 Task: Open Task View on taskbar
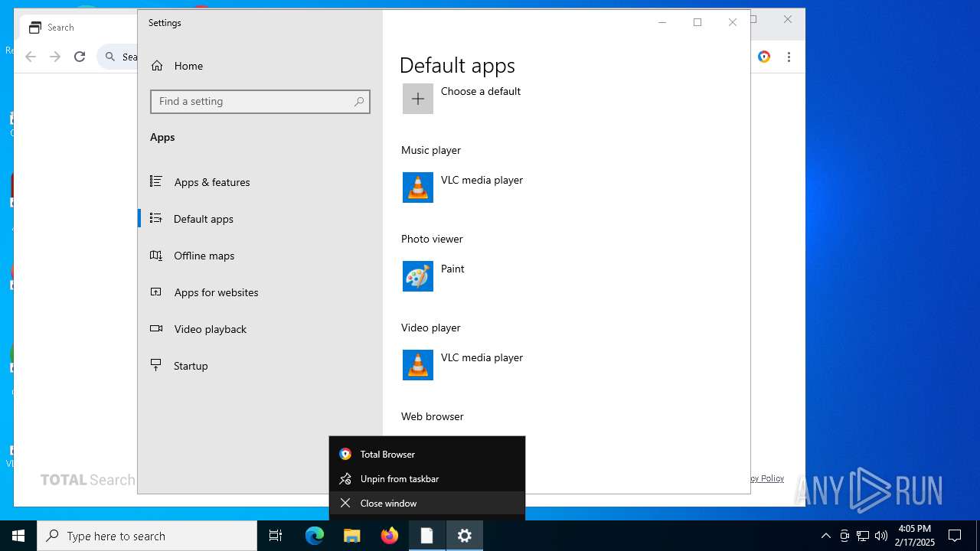click(276, 536)
